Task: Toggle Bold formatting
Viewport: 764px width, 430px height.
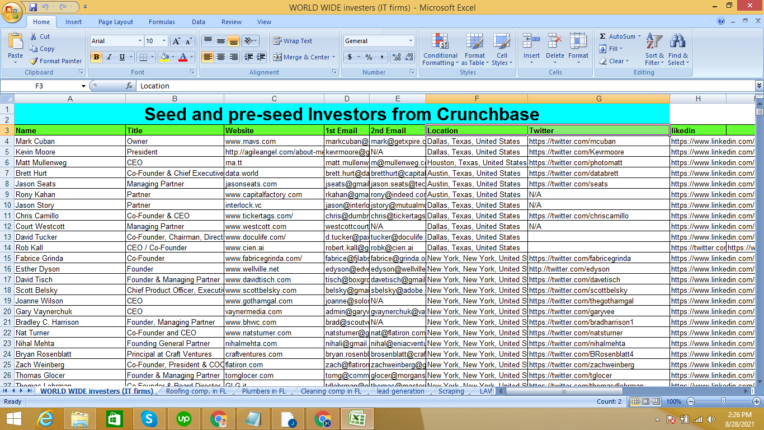Action: pos(96,57)
